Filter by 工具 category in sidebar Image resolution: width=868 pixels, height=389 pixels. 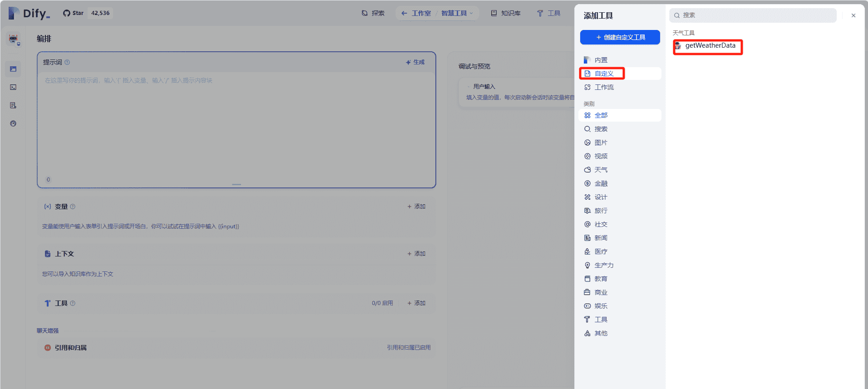620,320
